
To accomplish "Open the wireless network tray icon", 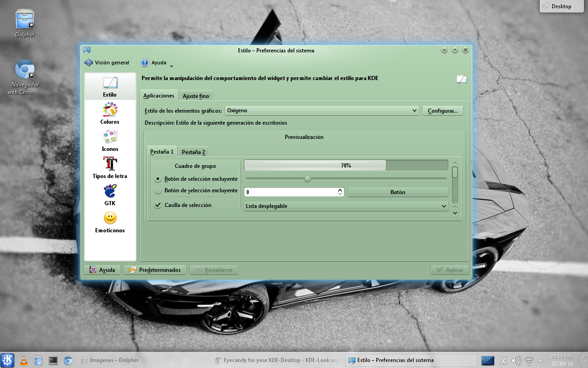I will click(529, 361).
